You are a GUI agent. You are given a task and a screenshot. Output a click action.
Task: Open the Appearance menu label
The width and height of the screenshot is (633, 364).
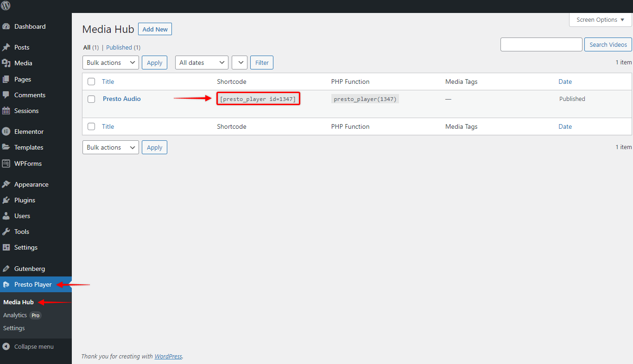pos(32,184)
